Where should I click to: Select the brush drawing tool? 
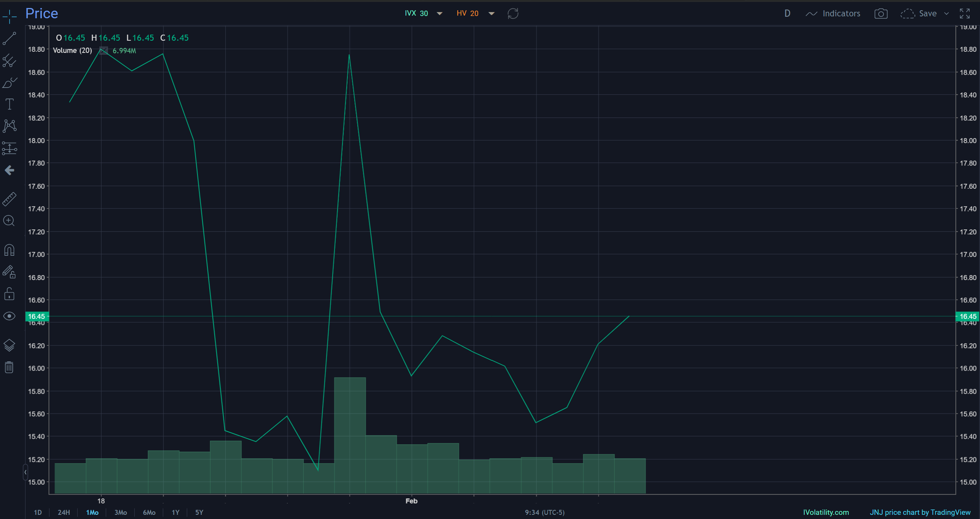point(10,83)
